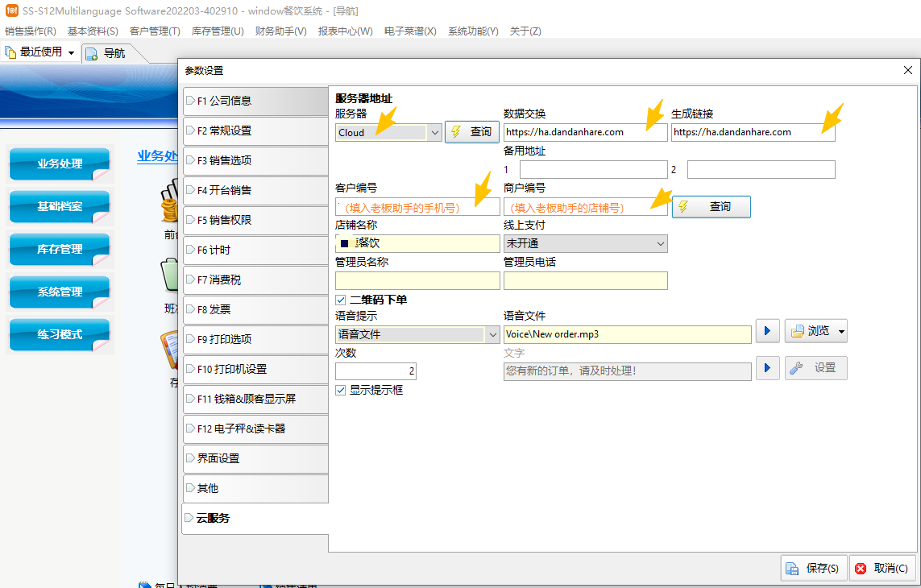The image size is (921, 588).
Task: Uncheck the 显示提示框 checkbox
Action: [x=341, y=390]
